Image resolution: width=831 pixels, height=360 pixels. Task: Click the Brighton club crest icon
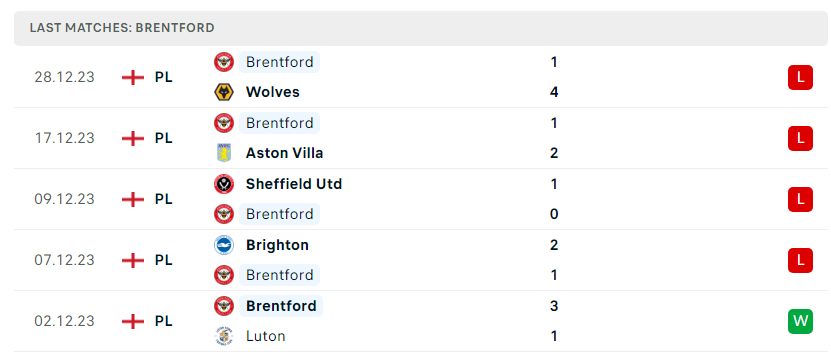(x=224, y=245)
